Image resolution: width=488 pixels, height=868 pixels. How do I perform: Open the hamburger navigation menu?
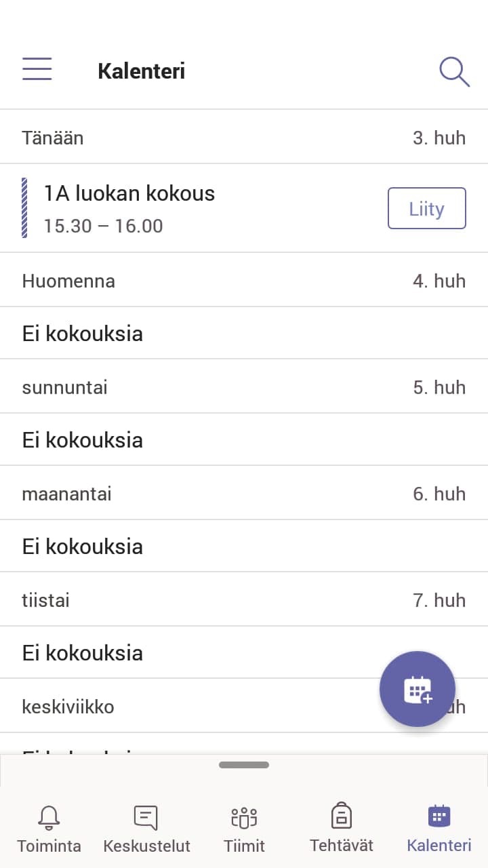[37, 69]
